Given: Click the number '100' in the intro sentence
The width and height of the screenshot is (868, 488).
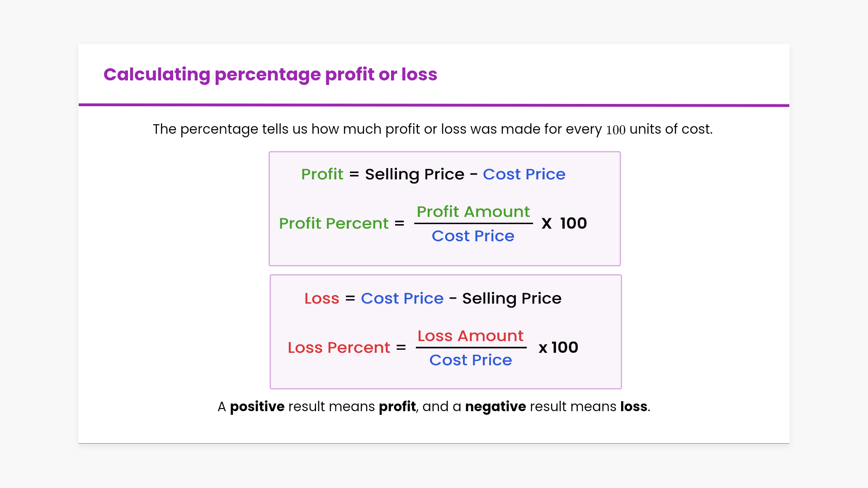Looking at the screenshot, I should pyautogui.click(x=615, y=130).
